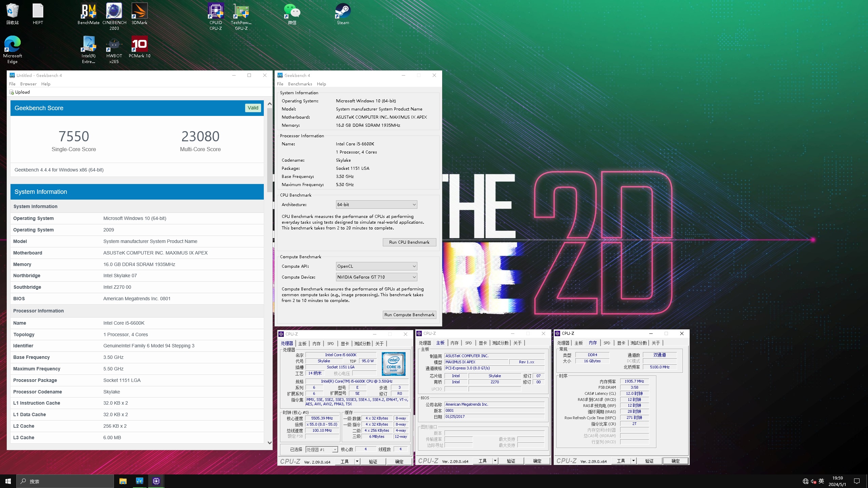This screenshot has height=488, width=868.
Task: Launch CPUID CPU-Z desktop shortcut
Action: [216, 16]
